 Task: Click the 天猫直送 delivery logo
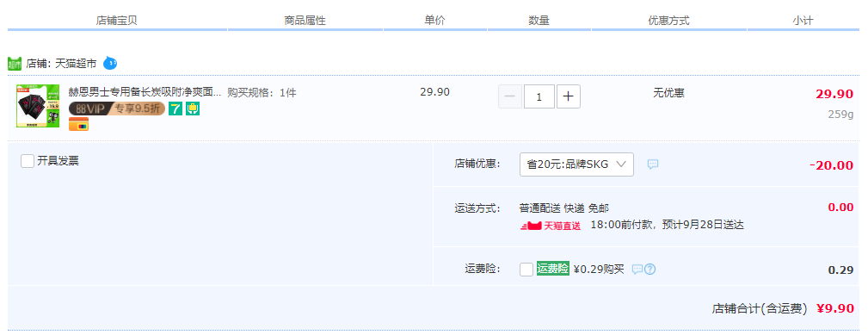pyautogui.click(x=551, y=226)
